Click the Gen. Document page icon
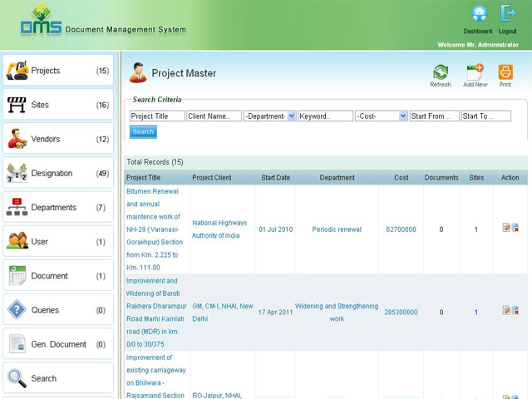The image size is (532, 399). 17,343
